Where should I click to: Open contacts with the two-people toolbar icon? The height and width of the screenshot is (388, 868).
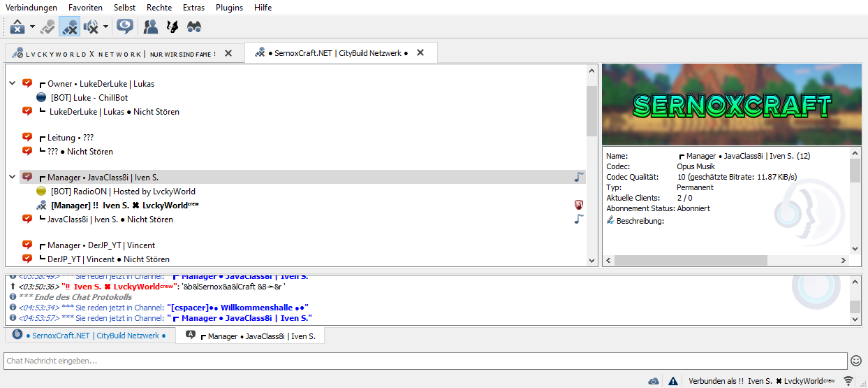[150, 27]
